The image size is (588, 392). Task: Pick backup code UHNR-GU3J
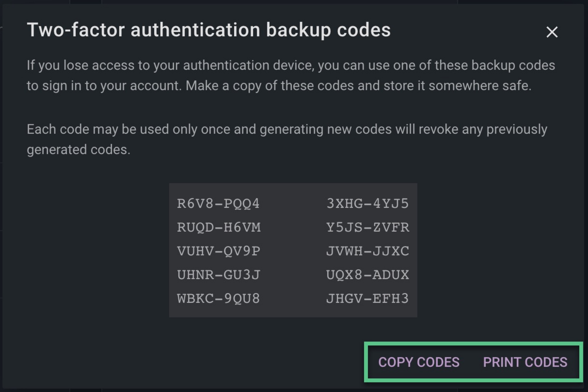pyautogui.click(x=219, y=275)
